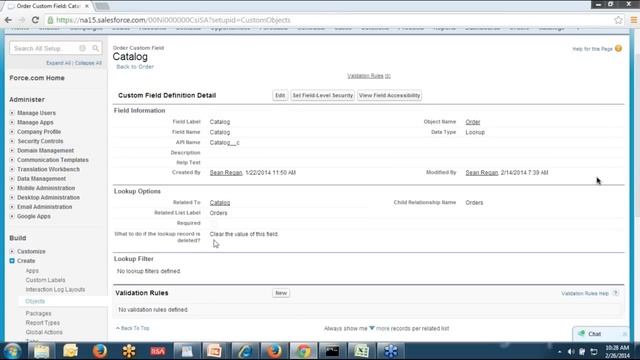Expand the Email Administration node

click(12, 207)
